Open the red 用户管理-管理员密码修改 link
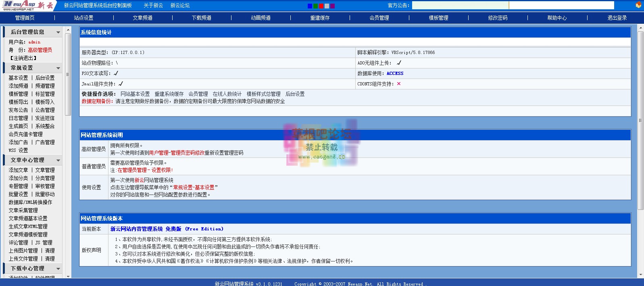Image resolution: width=644 pixels, height=286 pixels. 177,153
